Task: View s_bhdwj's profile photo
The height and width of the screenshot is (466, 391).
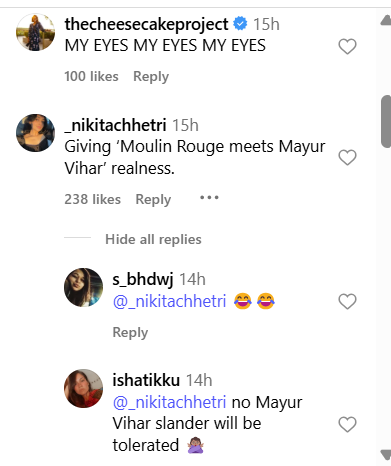Action: (x=83, y=287)
